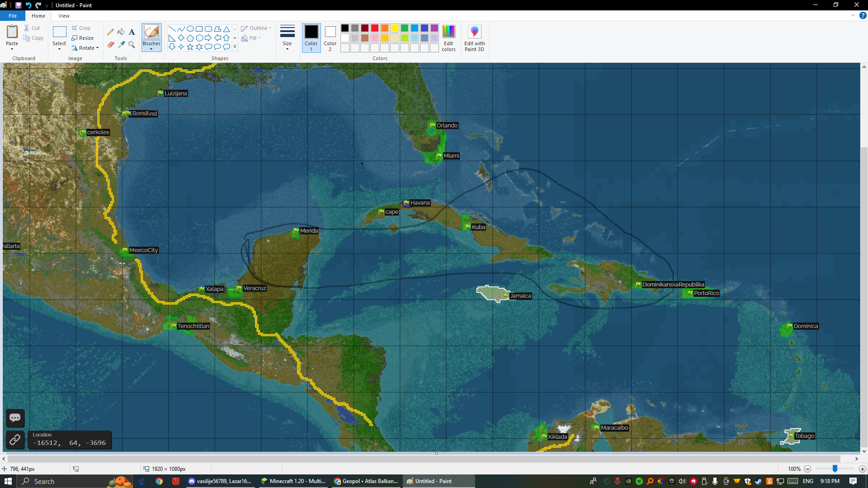Select the Fill with color bucket
Image resolution: width=868 pixels, height=488 pixels.
tap(121, 32)
